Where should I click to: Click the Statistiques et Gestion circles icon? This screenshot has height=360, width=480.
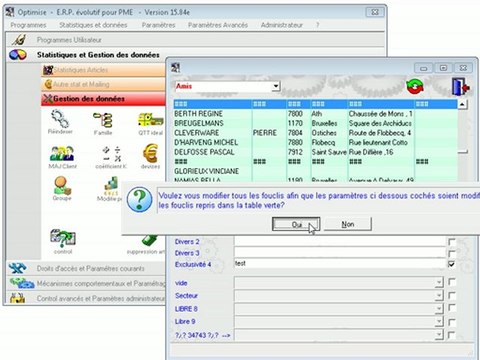pos(18,54)
